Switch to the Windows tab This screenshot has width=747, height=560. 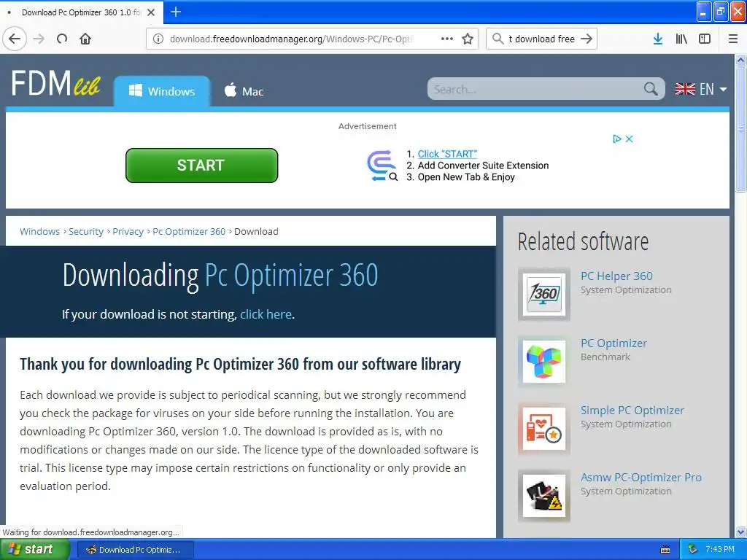pos(162,91)
